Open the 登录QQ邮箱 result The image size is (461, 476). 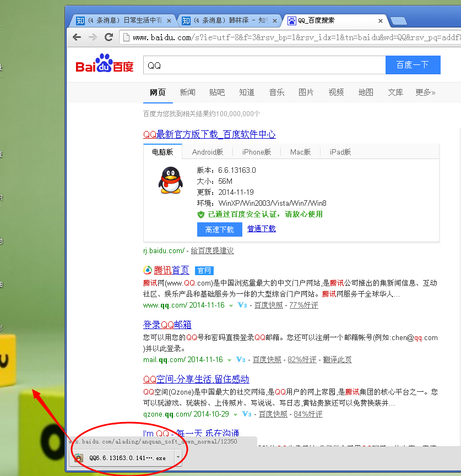pos(167,325)
